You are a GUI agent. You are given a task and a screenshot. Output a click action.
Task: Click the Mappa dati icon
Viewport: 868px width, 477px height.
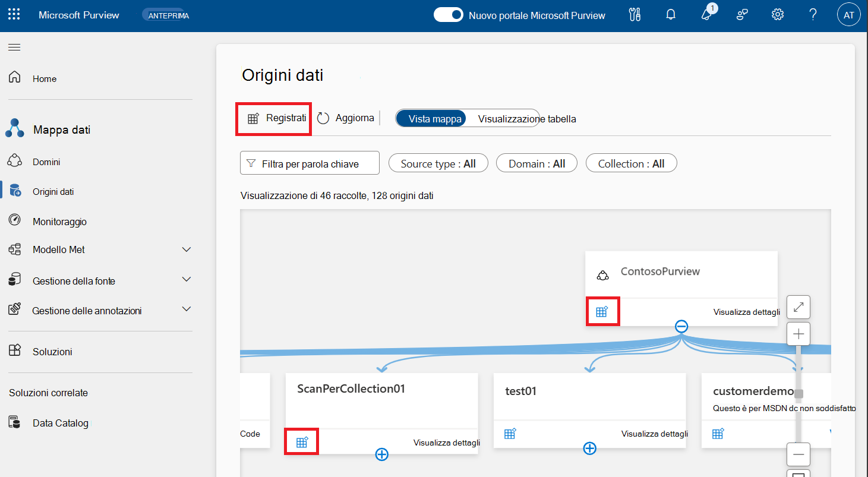point(15,128)
